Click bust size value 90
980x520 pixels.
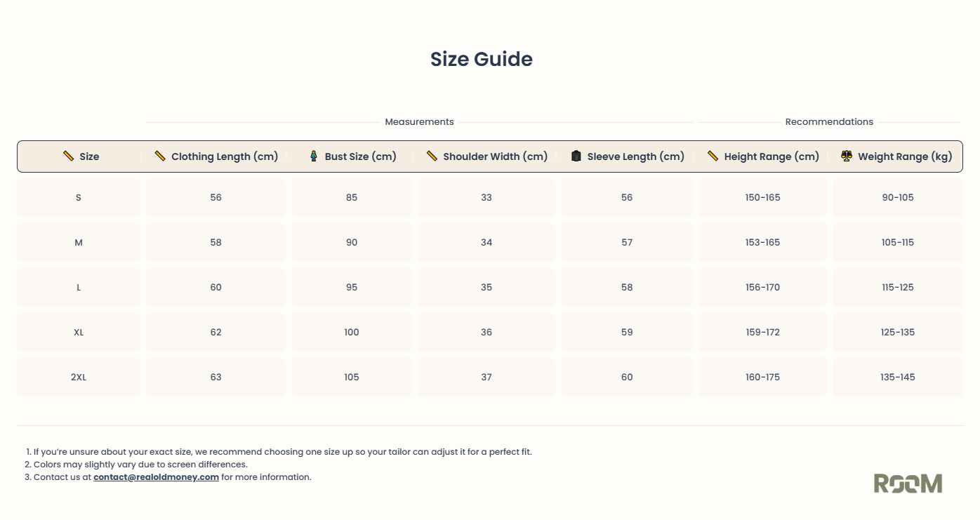352,243
